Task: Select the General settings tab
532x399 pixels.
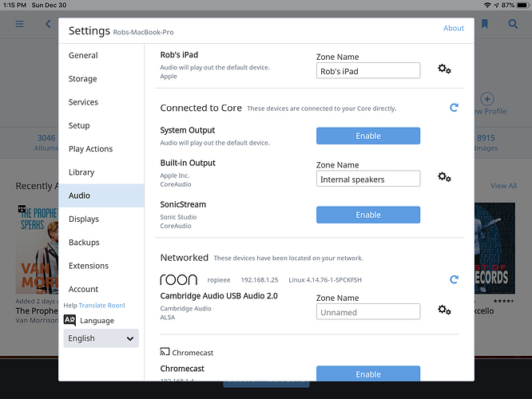Action: pos(101,55)
